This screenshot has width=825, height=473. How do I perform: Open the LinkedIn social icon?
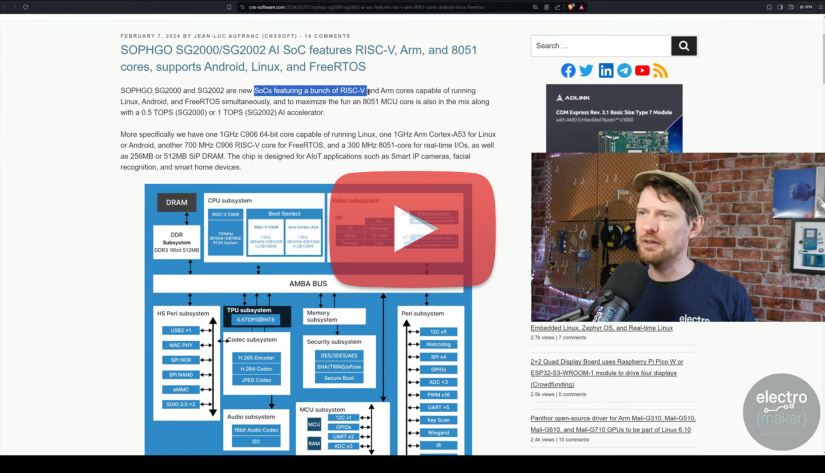[606, 71]
